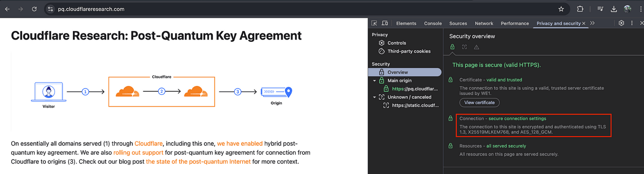Open Controls under Privacy

[x=396, y=43]
